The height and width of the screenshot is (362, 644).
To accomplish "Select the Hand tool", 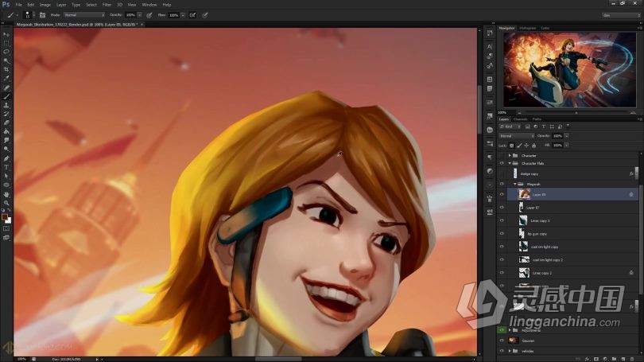I will [x=6, y=194].
